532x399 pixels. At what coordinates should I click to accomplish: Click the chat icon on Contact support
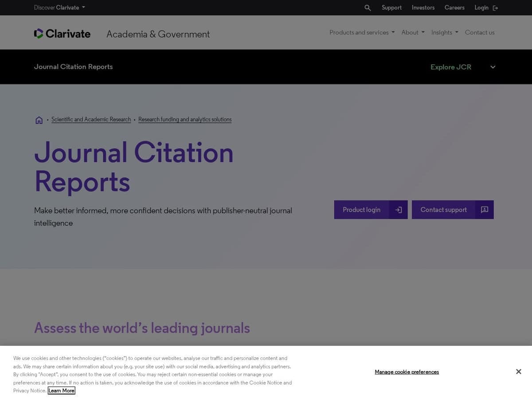tap(485, 210)
